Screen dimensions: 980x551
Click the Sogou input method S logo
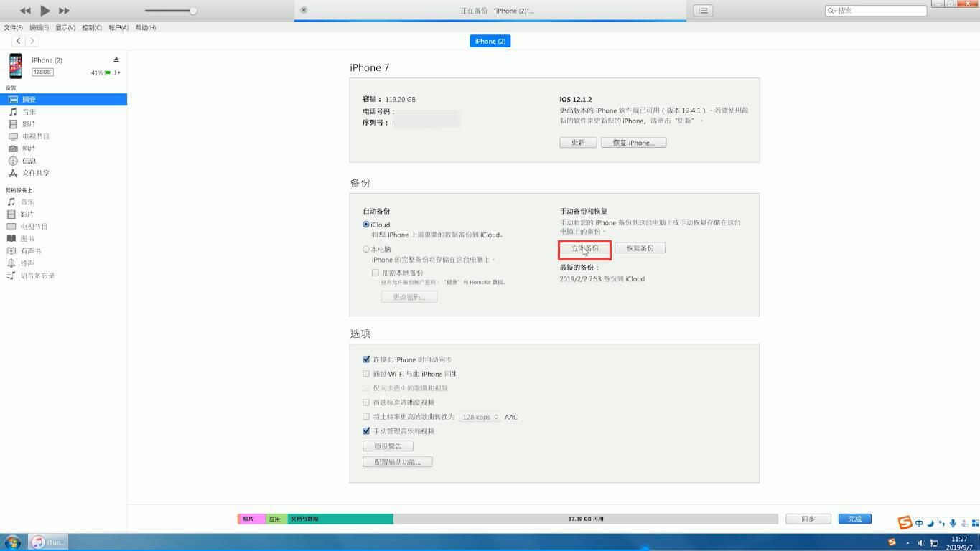pos(905,523)
